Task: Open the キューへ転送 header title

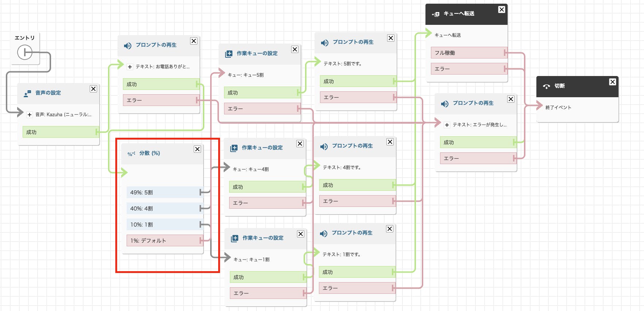Action: pos(459,14)
